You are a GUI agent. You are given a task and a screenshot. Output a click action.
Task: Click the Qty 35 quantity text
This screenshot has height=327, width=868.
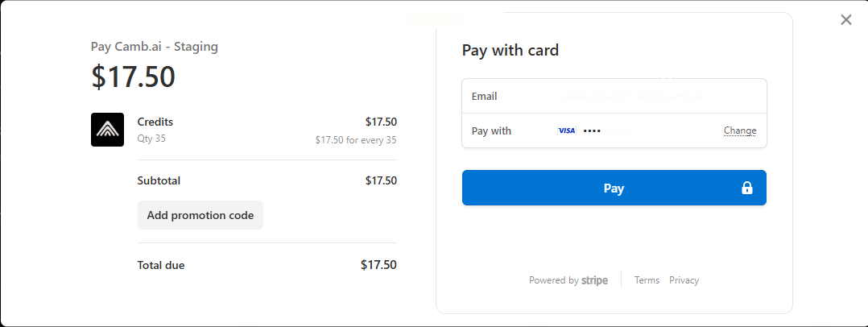tap(151, 139)
